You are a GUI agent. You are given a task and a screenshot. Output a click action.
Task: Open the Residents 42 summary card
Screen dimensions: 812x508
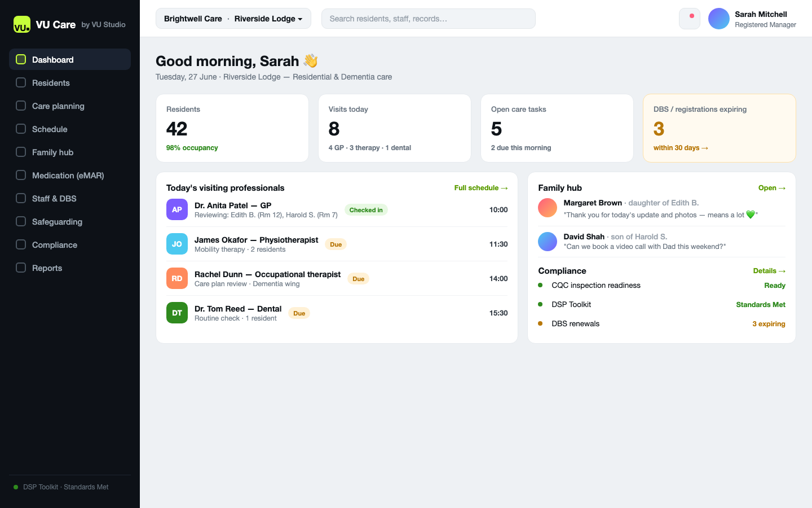click(232, 128)
